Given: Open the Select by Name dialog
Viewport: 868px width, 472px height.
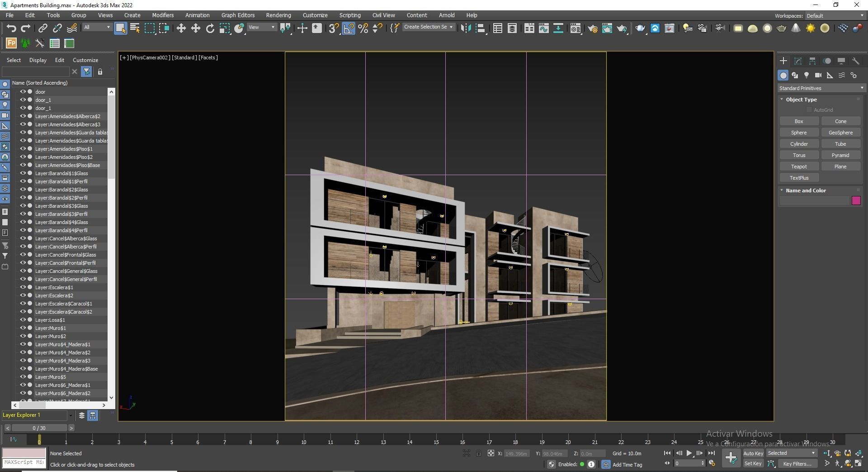Looking at the screenshot, I should (x=135, y=28).
